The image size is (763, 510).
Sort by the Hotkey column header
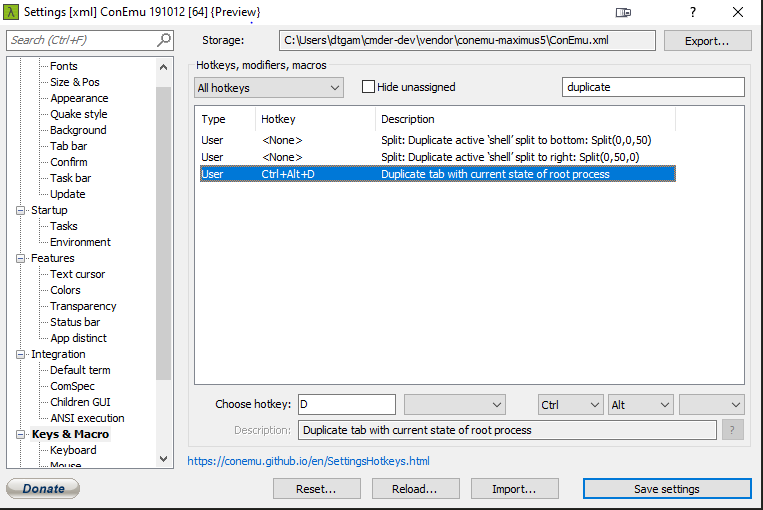[x=315, y=119]
